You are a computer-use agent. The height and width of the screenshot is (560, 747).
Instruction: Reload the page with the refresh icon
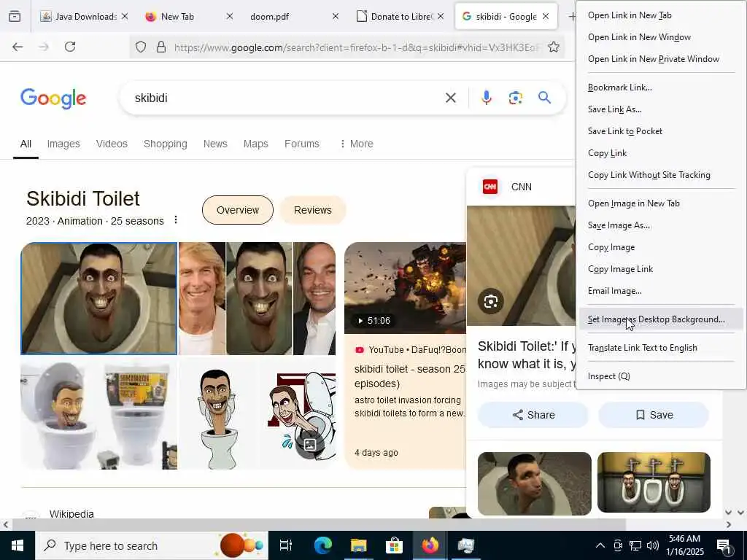(70, 47)
